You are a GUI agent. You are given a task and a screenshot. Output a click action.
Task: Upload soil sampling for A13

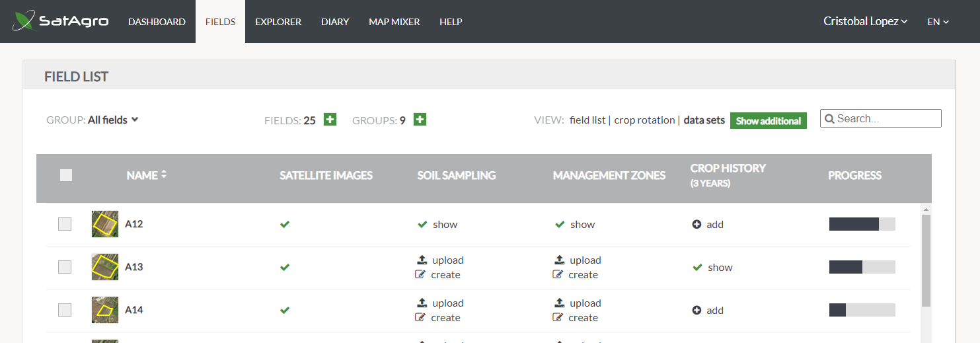(448, 260)
